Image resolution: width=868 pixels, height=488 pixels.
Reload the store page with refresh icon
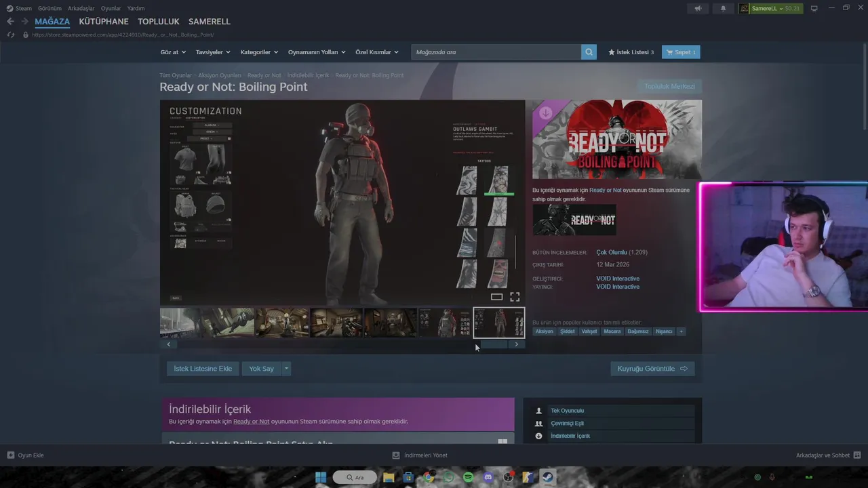tap(11, 35)
